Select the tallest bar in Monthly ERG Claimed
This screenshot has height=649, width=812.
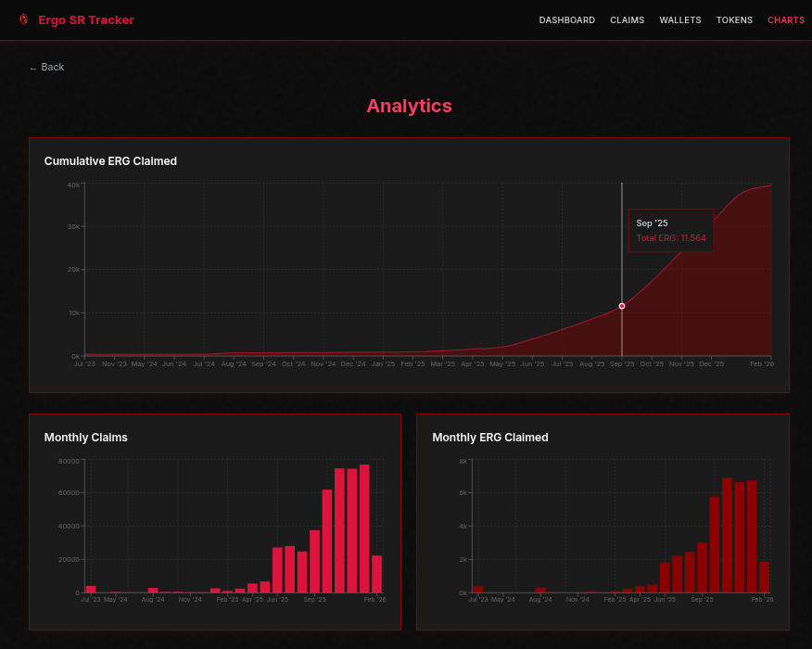(x=727, y=535)
